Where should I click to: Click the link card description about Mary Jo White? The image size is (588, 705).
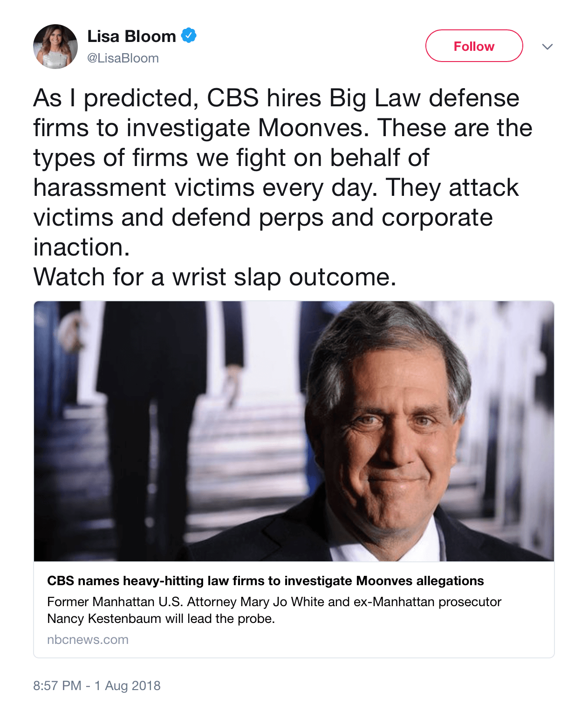274,602
